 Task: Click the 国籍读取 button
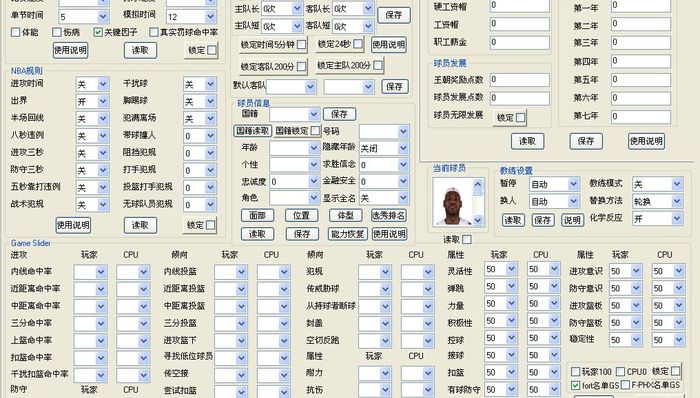[x=253, y=131]
